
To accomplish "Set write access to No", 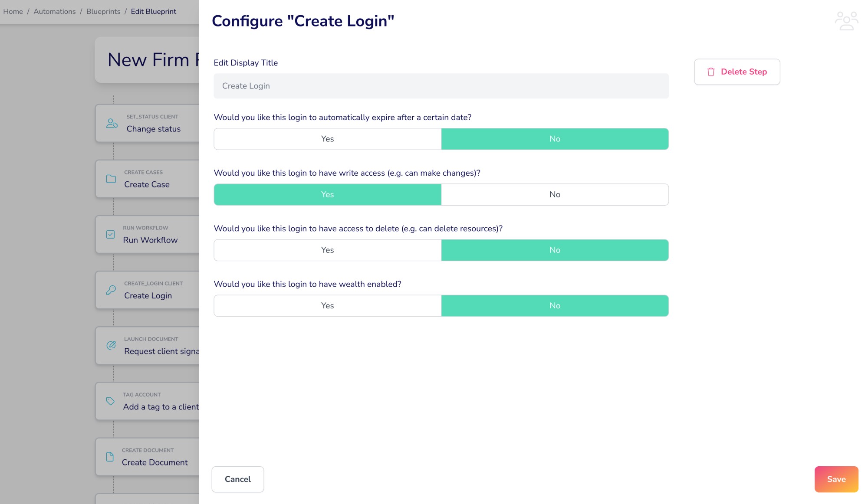I will pyautogui.click(x=555, y=194).
